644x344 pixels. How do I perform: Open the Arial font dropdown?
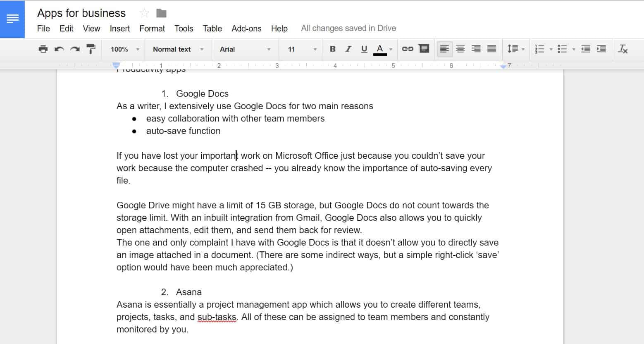click(245, 49)
